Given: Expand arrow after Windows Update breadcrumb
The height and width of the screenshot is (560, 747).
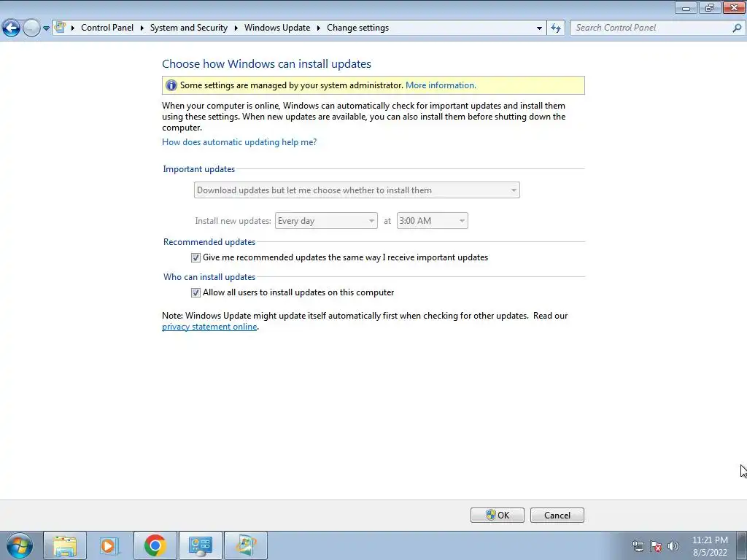Looking at the screenshot, I should [x=318, y=28].
